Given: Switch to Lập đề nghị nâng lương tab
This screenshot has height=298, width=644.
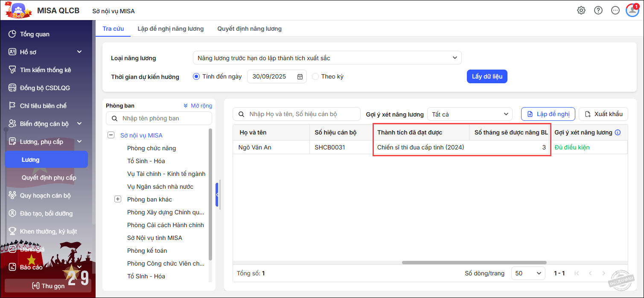Looking at the screenshot, I should point(170,29).
